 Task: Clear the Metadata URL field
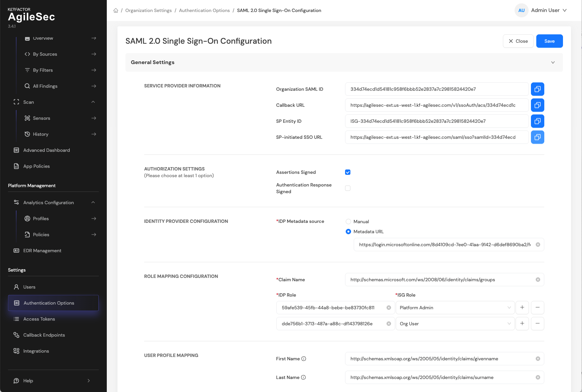(x=538, y=245)
